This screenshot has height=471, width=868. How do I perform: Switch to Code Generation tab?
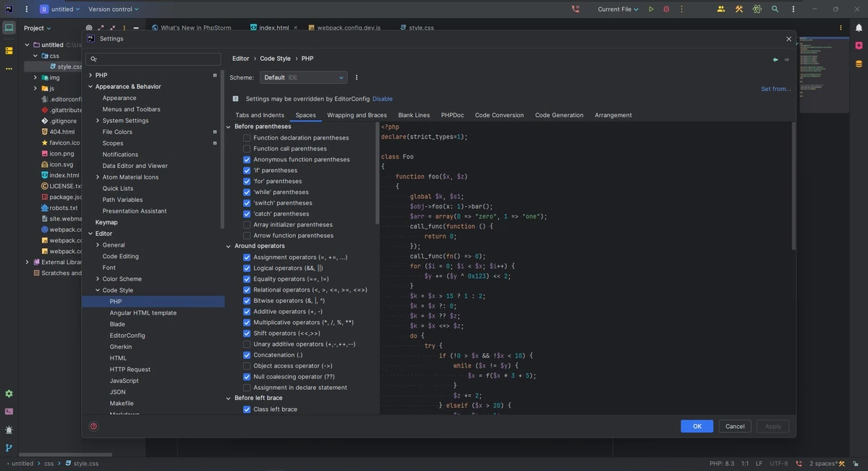[x=559, y=115]
